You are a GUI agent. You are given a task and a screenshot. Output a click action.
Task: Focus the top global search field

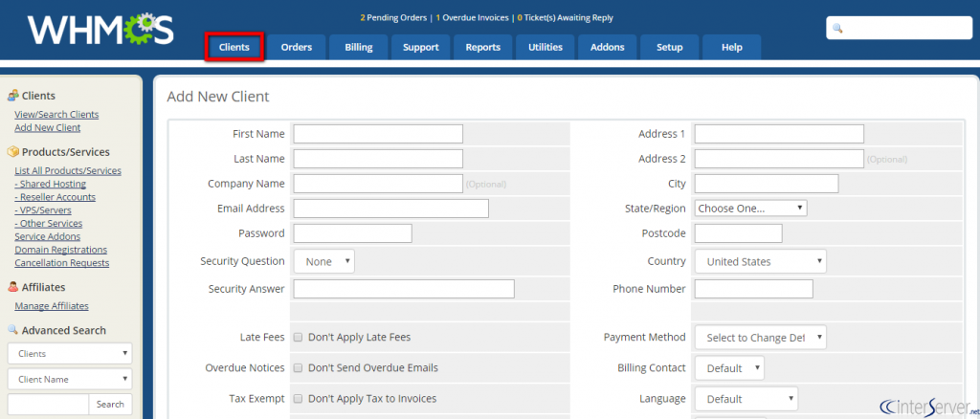pyautogui.click(x=899, y=28)
